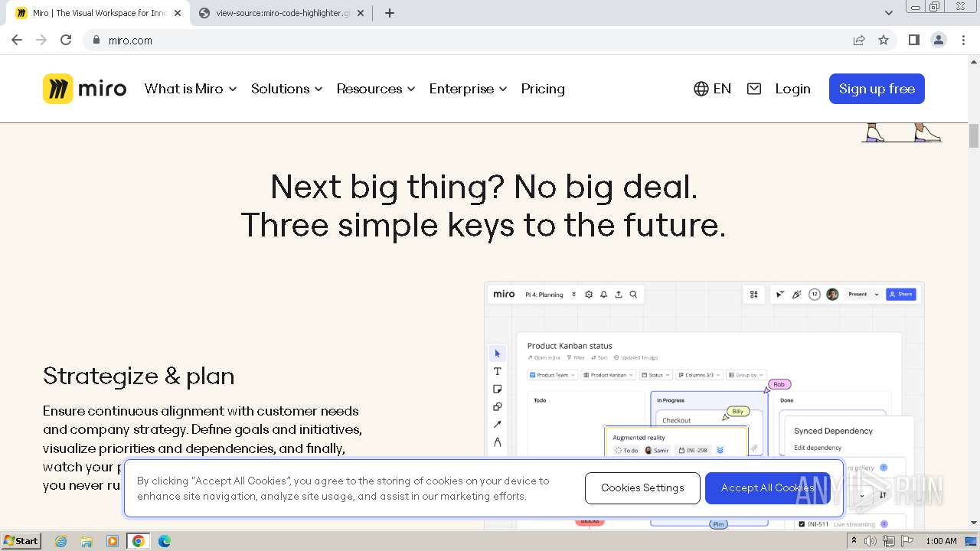
Task: Click the Checkout card in board preview
Action: 677,420
